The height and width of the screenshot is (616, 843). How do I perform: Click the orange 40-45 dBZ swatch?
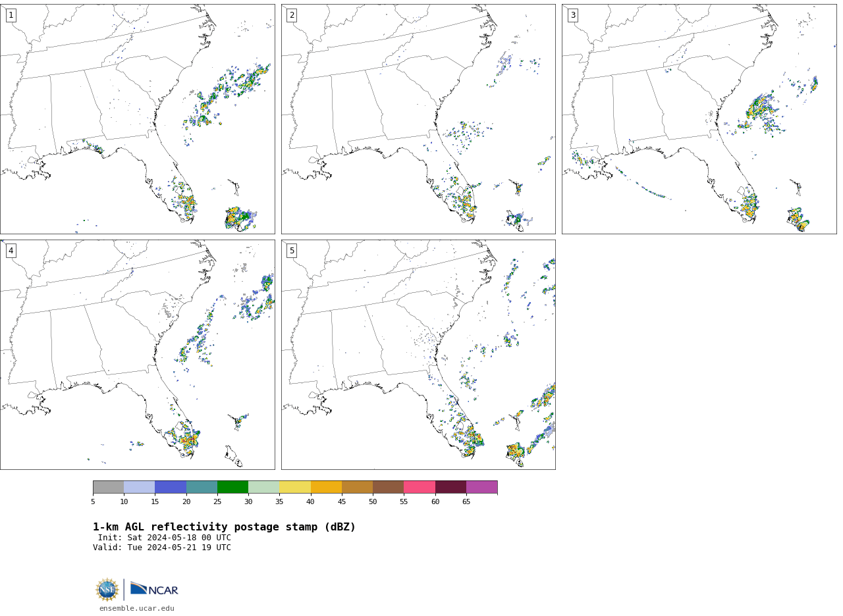(326, 487)
